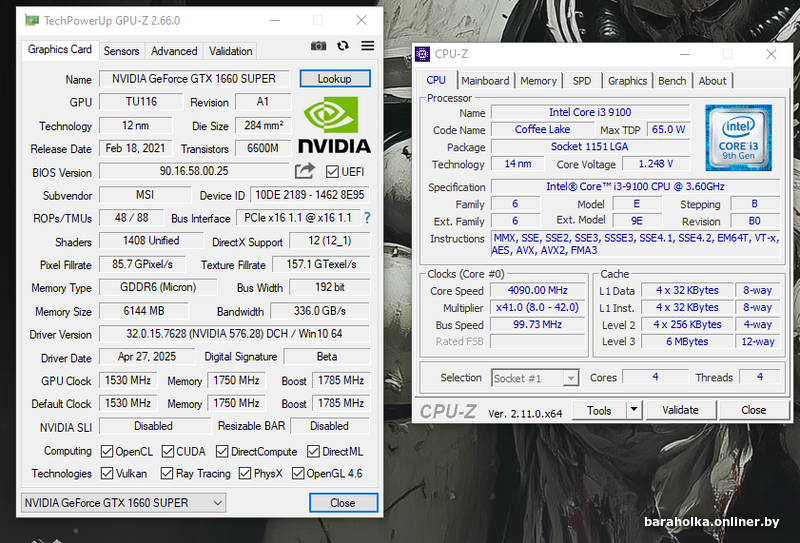Click the Resizable BAR Disabled field
The image size is (800, 543).
[330, 426]
